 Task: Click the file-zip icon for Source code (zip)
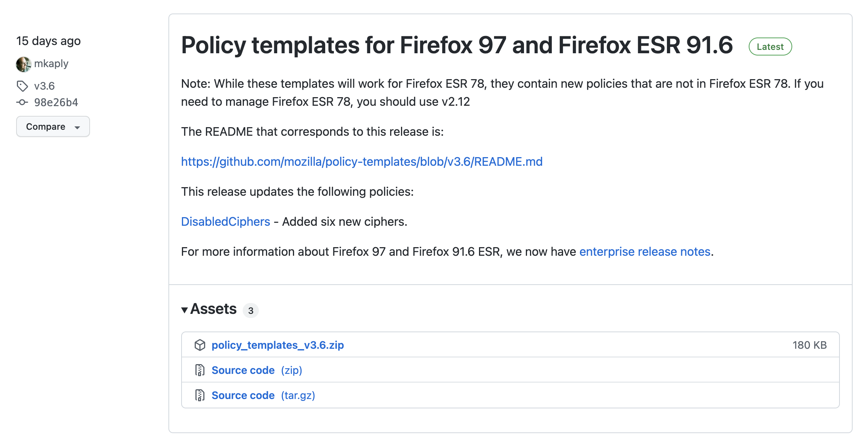coord(200,370)
